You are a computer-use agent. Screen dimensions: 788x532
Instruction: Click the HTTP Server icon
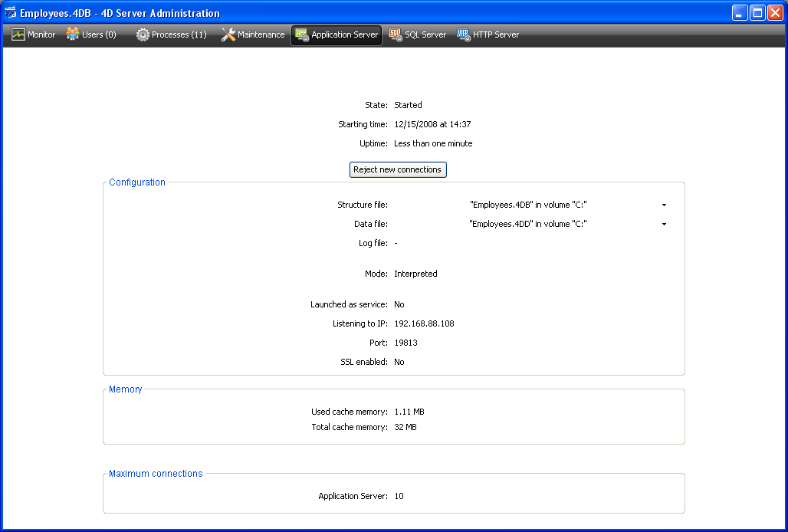click(x=464, y=34)
